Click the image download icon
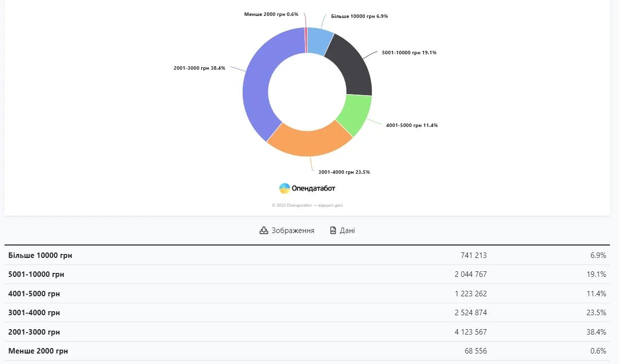 [264, 231]
